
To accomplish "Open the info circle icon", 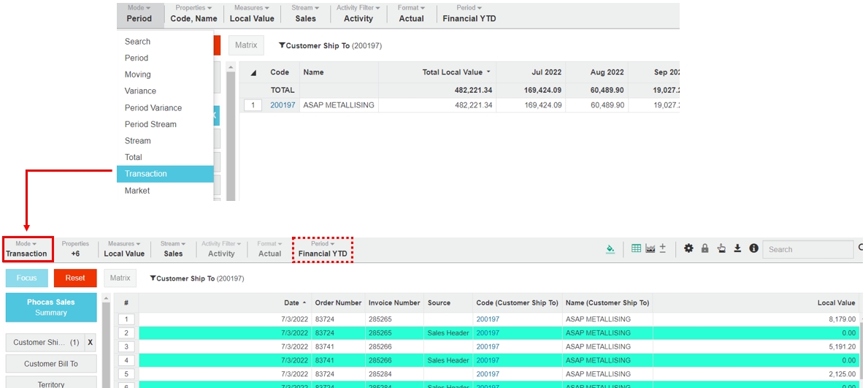I will click(x=753, y=249).
